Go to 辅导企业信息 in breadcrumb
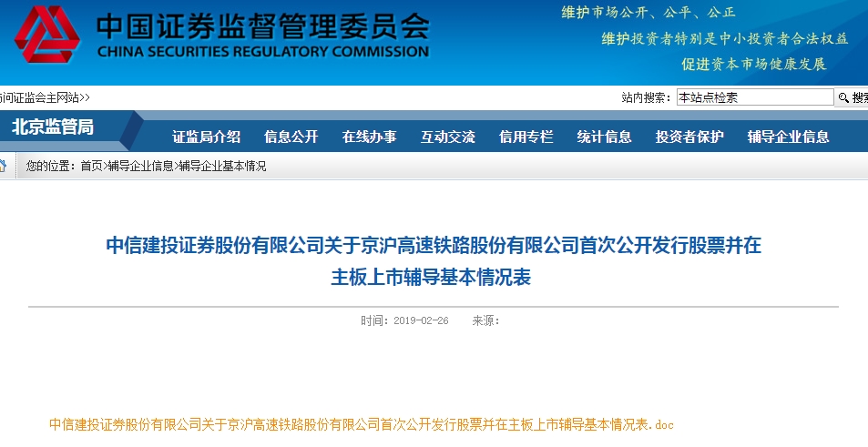This screenshot has height=447, width=868. [x=140, y=166]
